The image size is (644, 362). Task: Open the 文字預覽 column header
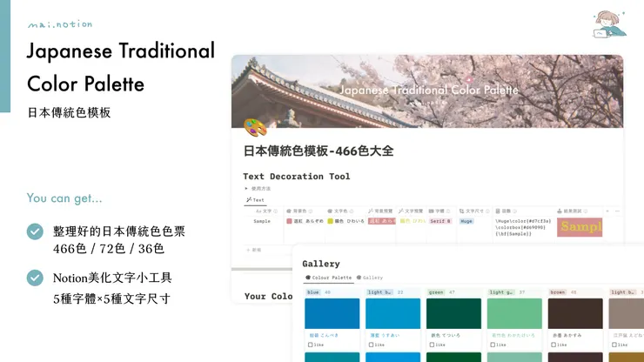pos(411,211)
